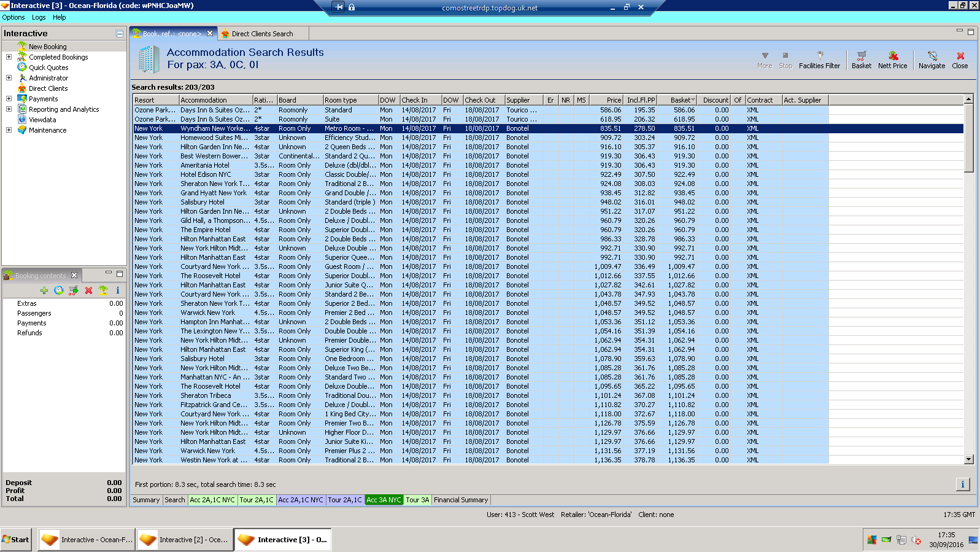Image resolution: width=980 pixels, height=552 pixels.
Task: Click red X delete icon in Booking contents
Action: click(x=88, y=290)
